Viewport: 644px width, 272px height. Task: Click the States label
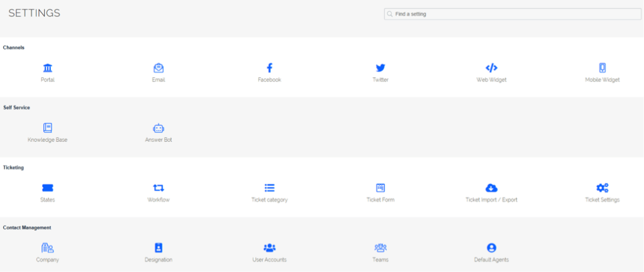click(48, 200)
